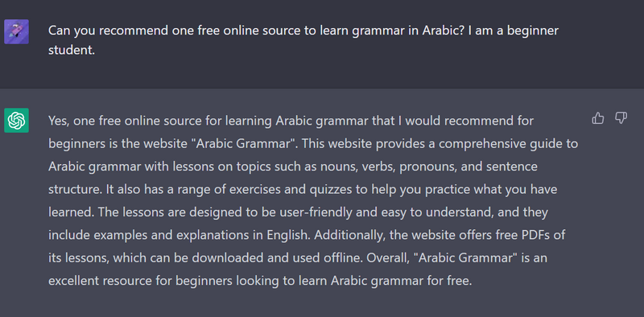
Task: Click the word "student." in the user message
Action: [x=72, y=51]
